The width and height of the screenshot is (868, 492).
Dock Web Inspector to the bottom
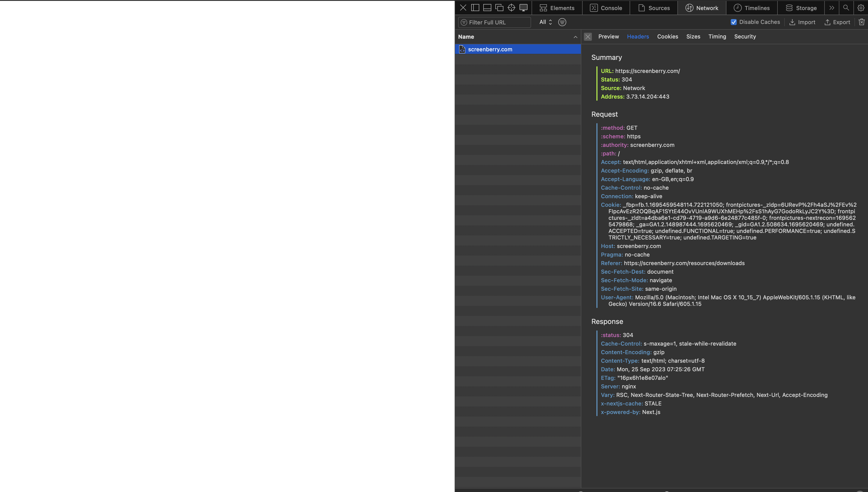point(487,8)
